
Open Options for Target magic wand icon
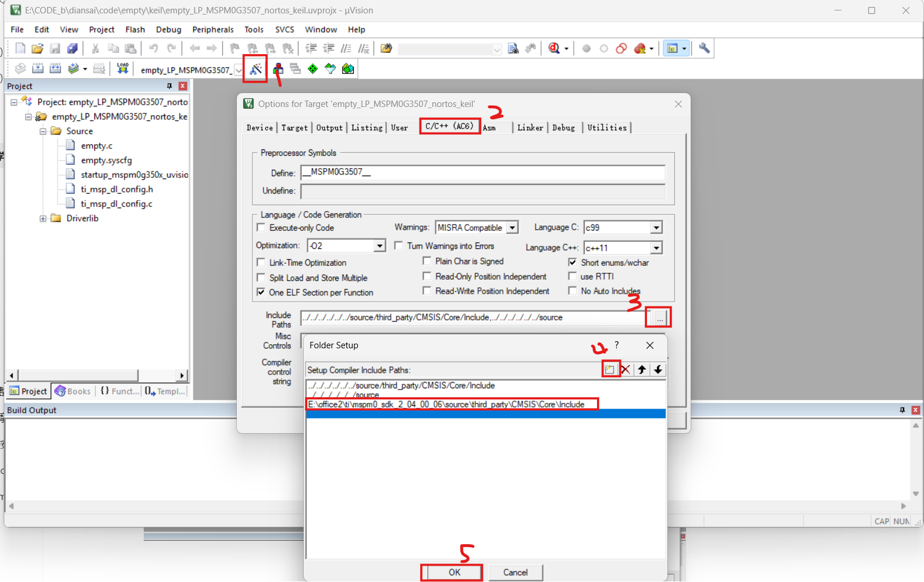(255, 69)
